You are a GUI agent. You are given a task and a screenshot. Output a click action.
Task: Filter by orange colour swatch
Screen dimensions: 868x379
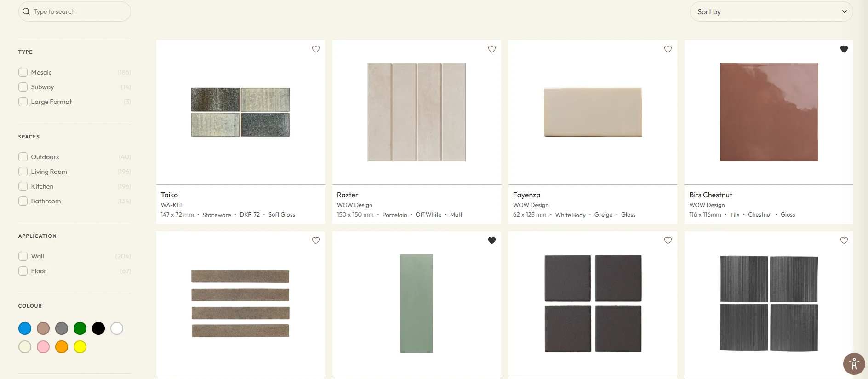pos(62,347)
